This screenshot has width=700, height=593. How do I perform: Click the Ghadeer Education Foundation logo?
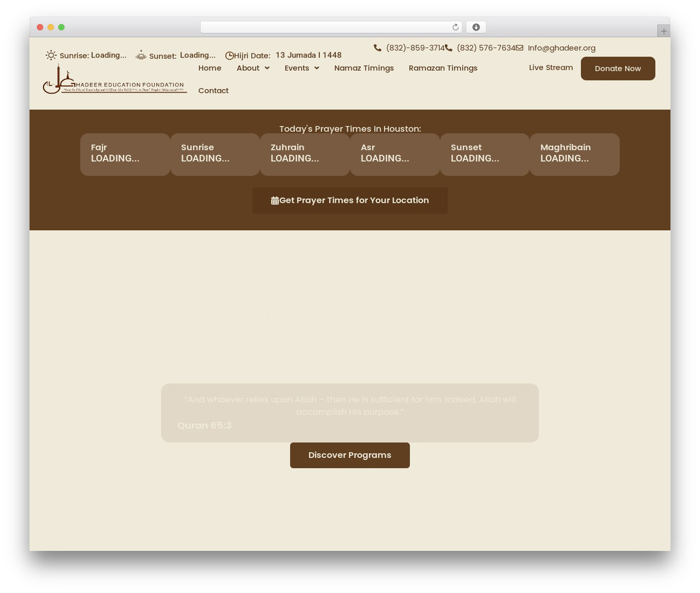(115, 79)
